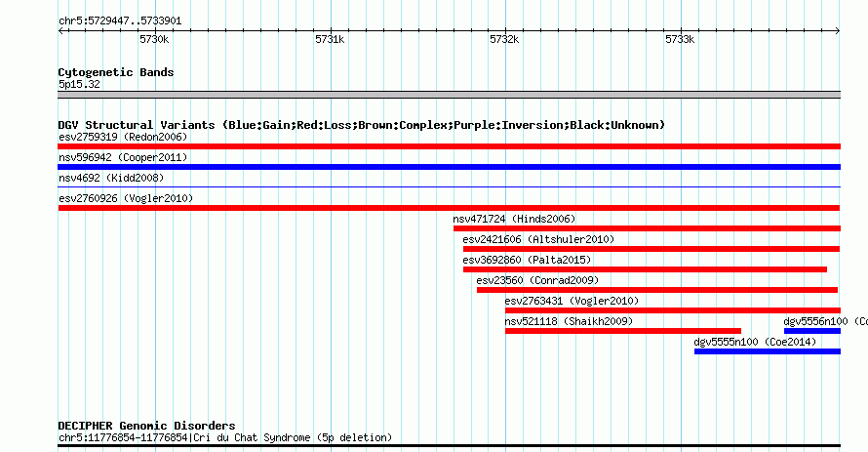Click the DECIPHER Genomic Disorders track title
This screenshot has height=452, width=868.
pos(146,426)
